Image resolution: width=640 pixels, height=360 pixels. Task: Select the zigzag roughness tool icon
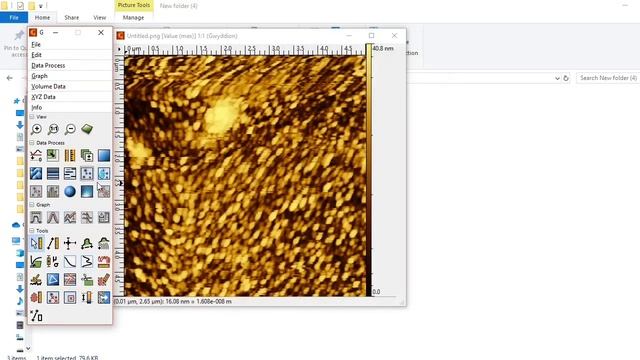[87, 262]
